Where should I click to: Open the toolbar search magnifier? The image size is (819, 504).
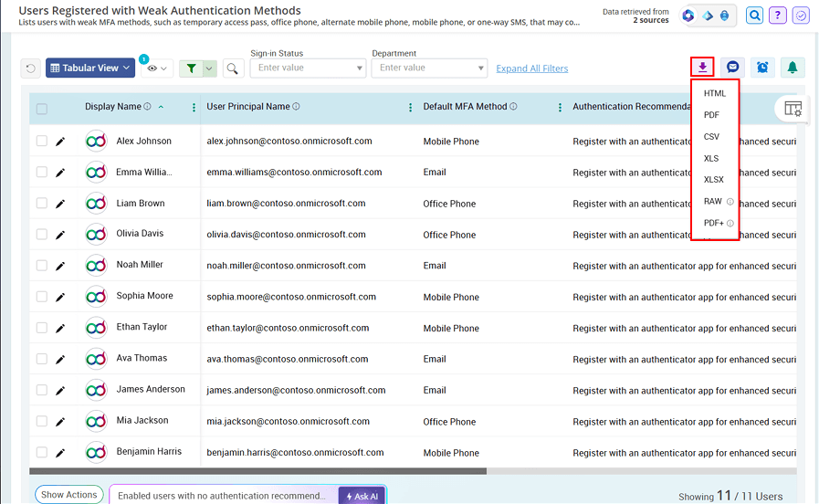click(x=233, y=68)
